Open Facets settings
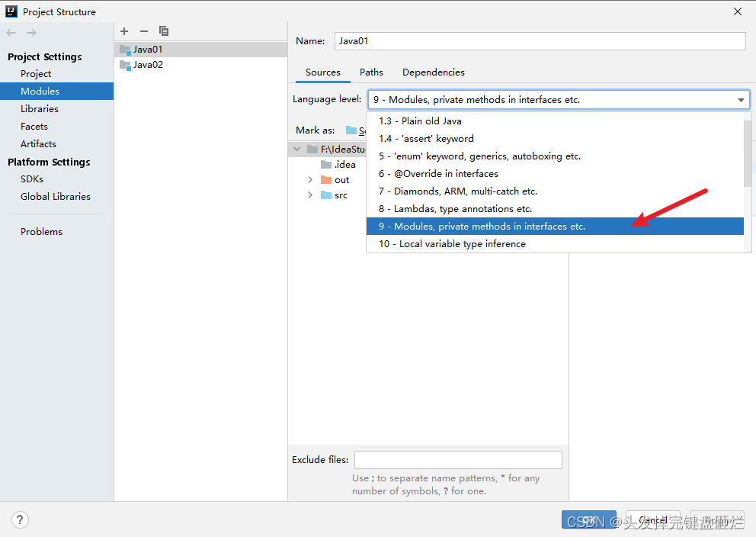The height and width of the screenshot is (537, 756). 56,127
